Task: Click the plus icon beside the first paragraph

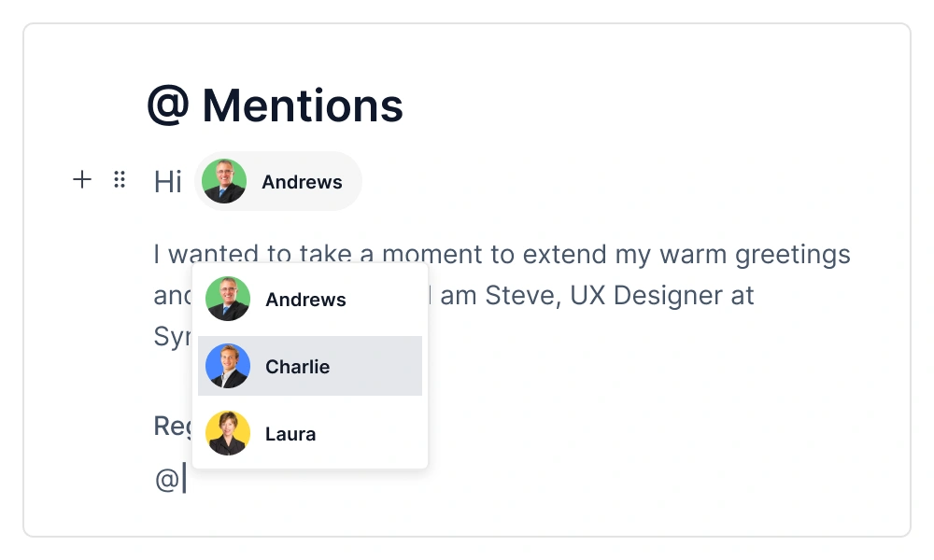Action: (x=82, y=180)
